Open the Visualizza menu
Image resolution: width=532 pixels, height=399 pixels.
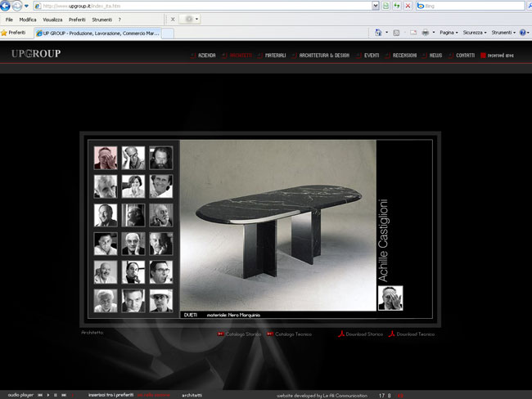click(52, 20)
